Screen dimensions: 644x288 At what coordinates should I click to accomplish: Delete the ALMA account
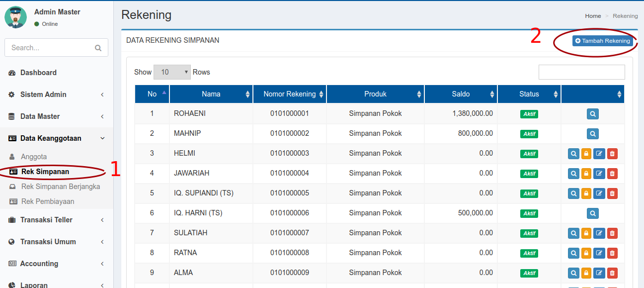pyautogui.click(x=612, y=273)
